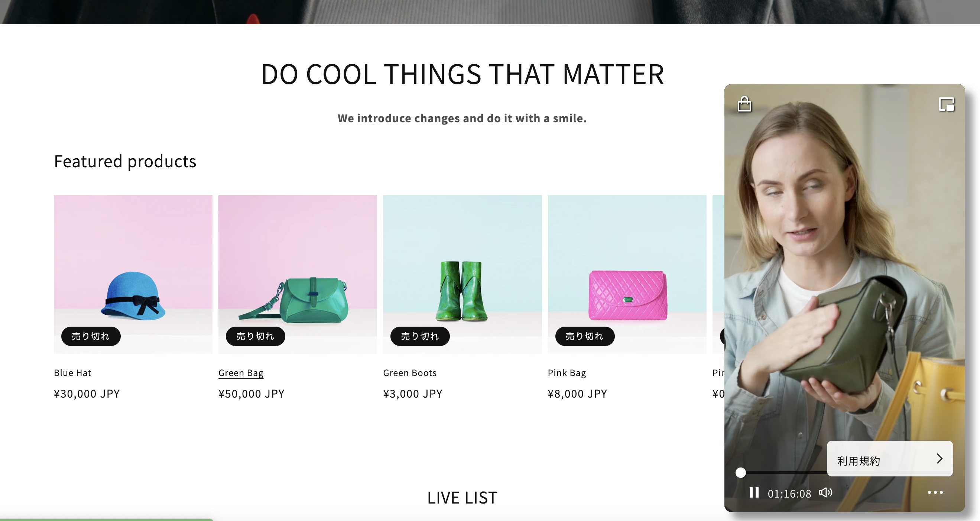Mute the video speaker icon

coord(825,492)
